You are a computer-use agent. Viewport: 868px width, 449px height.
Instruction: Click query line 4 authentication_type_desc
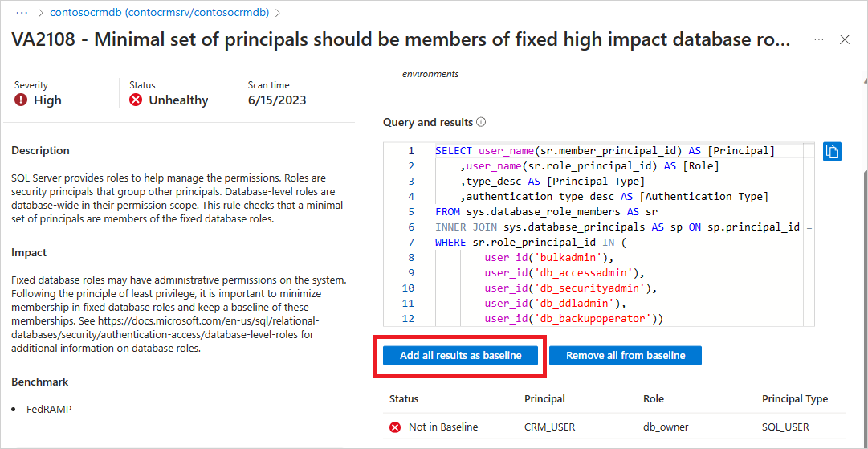(x=614, y=196)
